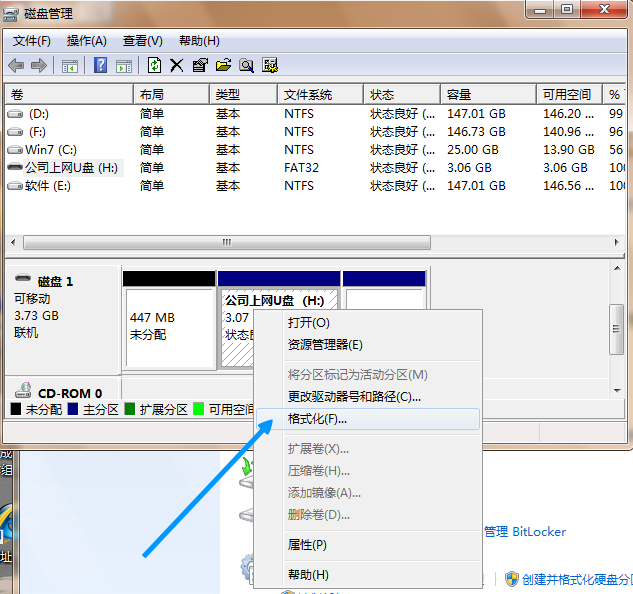Click the 146.73 GB capacity cell

pyautogui.click(x=476, y=132)
